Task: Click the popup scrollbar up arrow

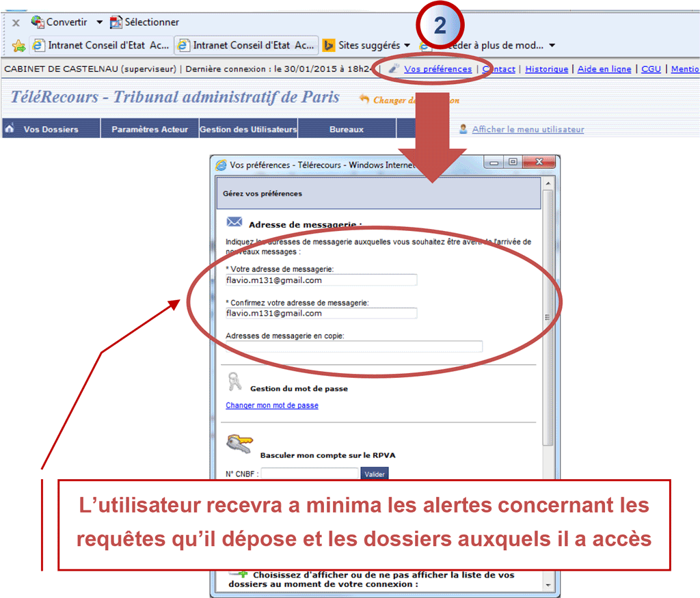Action: (x=548, y=183)
